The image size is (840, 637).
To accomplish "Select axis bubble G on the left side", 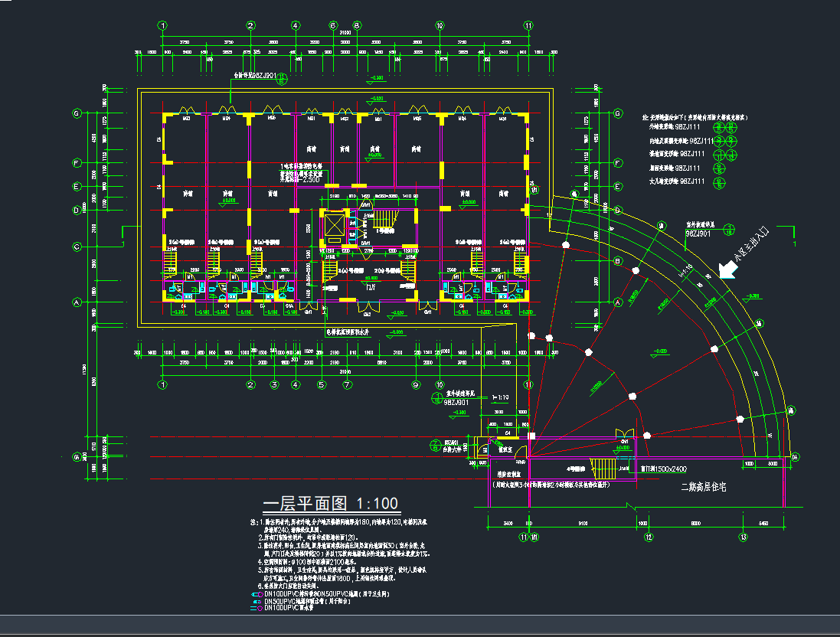I will (x=77, y=113).
